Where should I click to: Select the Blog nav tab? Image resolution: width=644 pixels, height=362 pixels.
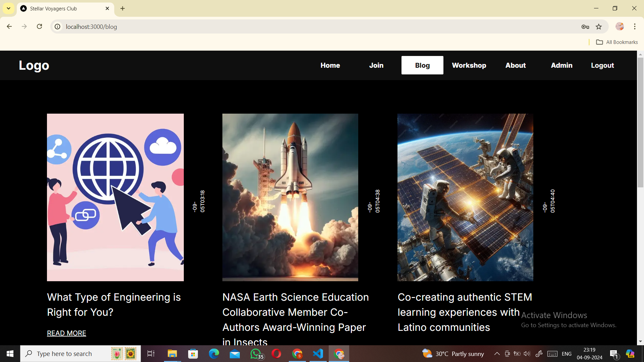[422, 65]
